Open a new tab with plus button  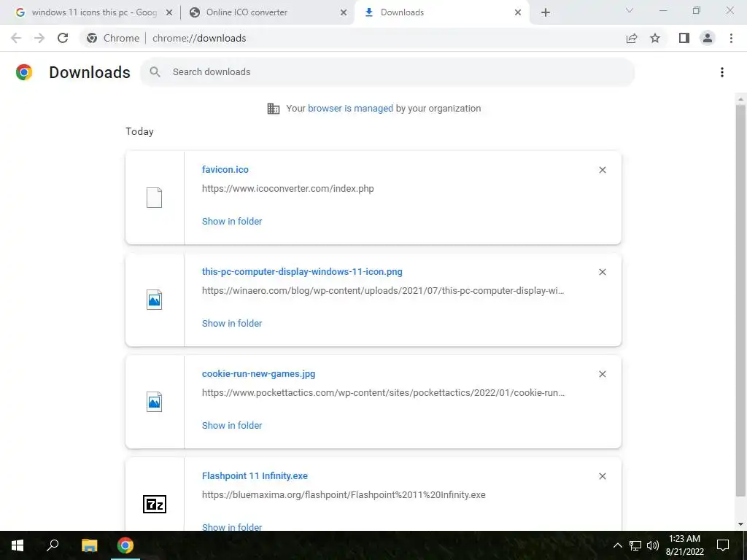pyautogui.click(x=546, y=13)
